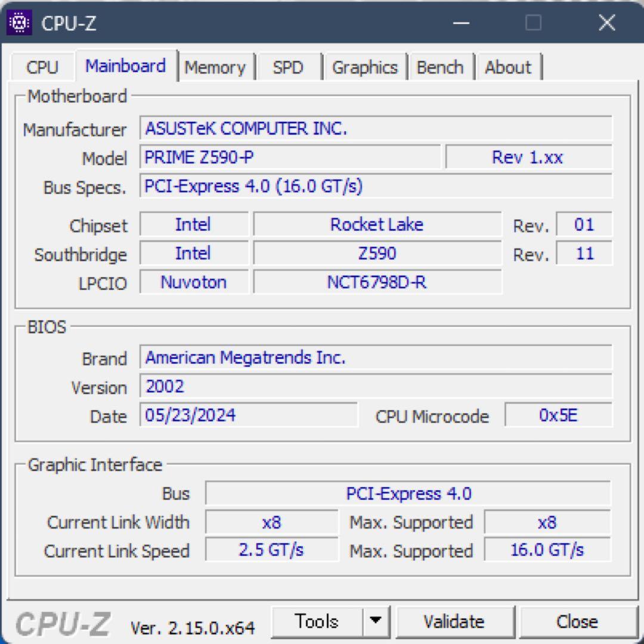The width and height of the screenshot is (644, 644).
Task: Click the Tools button
Action: [317, 621]
